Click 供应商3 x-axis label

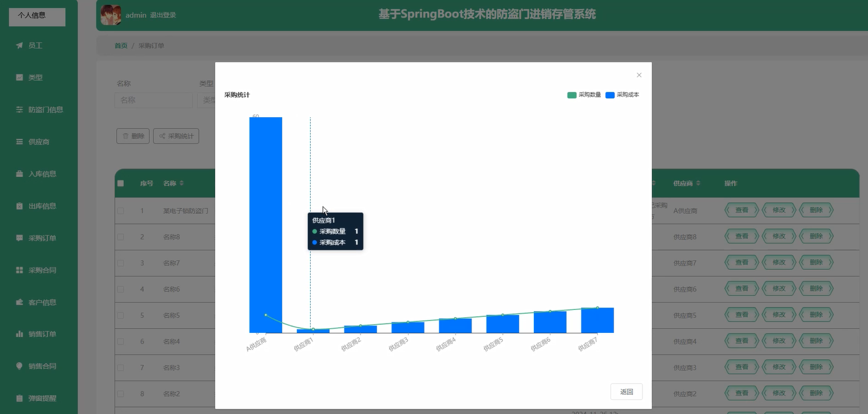click(399, 344)
